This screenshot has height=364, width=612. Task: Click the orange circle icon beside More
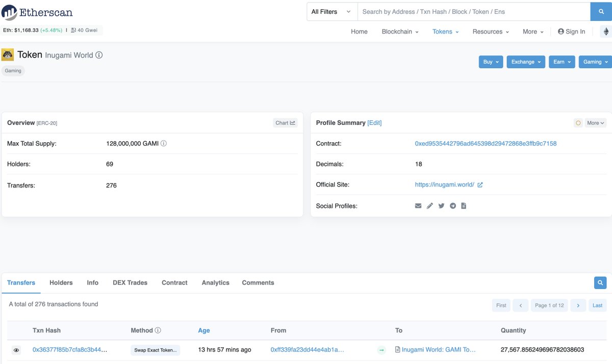pos(578,123)
